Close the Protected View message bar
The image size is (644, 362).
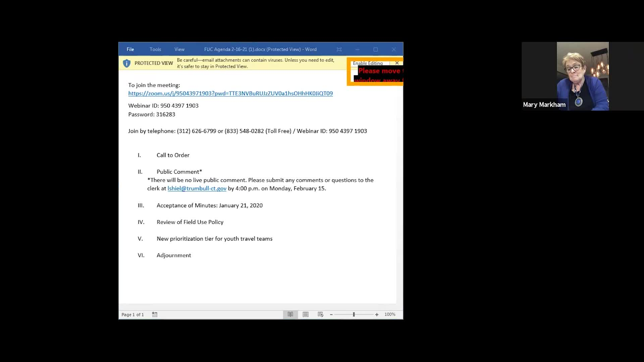tap(397, 63)
